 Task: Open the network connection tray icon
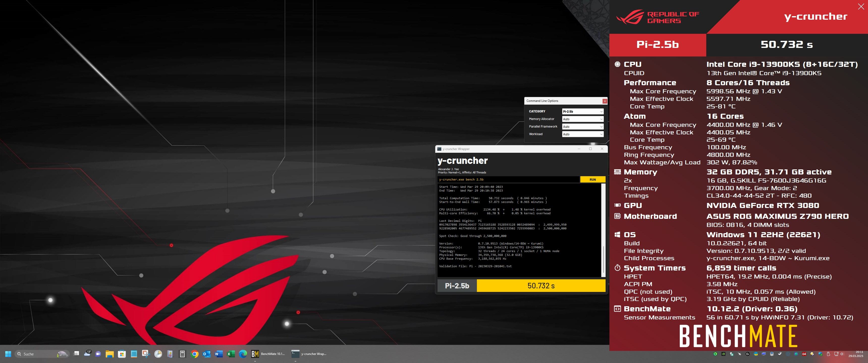[836, 354]
